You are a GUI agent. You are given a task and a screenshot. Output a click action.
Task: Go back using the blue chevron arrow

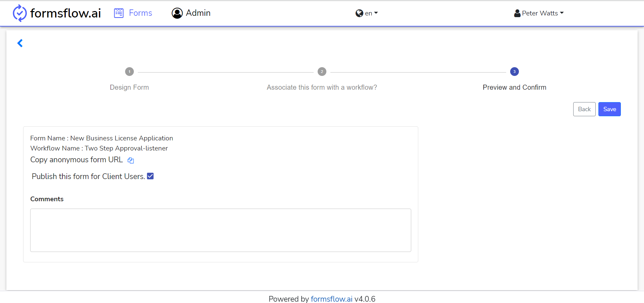click(20, 43)
